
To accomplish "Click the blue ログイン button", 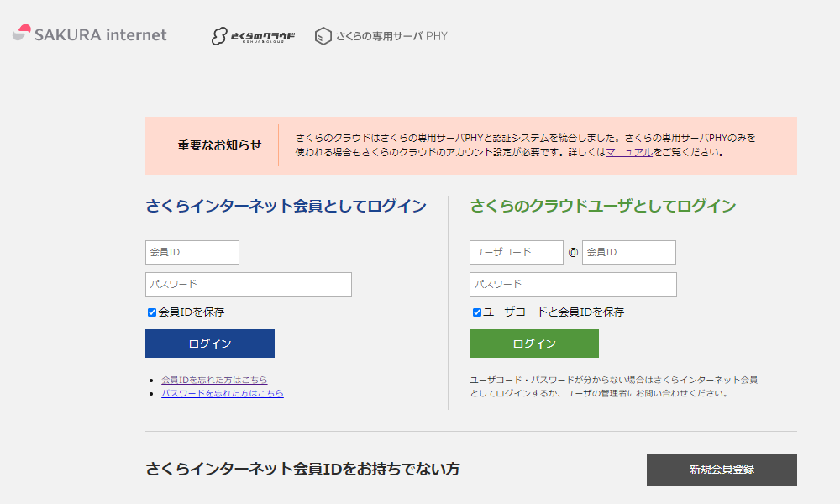I will (210, 344).
